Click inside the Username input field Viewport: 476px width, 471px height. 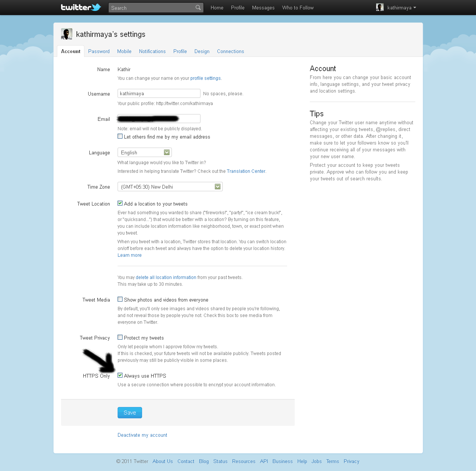[158, 93]
